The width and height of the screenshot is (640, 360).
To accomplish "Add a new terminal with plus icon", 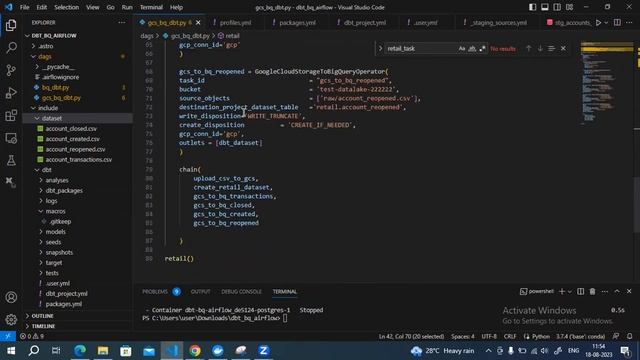I will coord(562,291).
